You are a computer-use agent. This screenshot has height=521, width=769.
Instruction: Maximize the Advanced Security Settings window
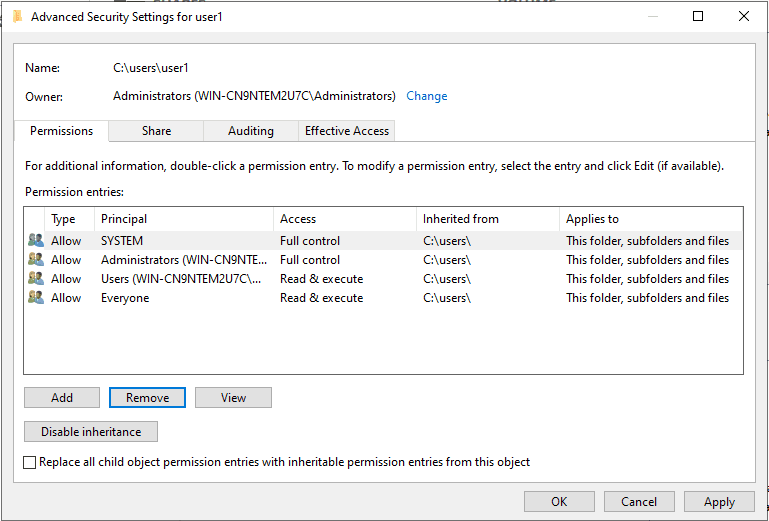[x=698, y=16]
